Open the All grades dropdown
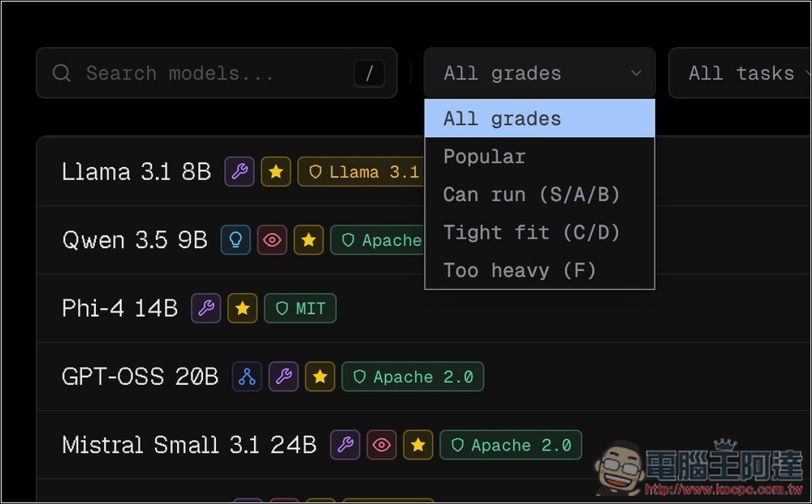Screen dimensions: 812x504 coord(539,73)
